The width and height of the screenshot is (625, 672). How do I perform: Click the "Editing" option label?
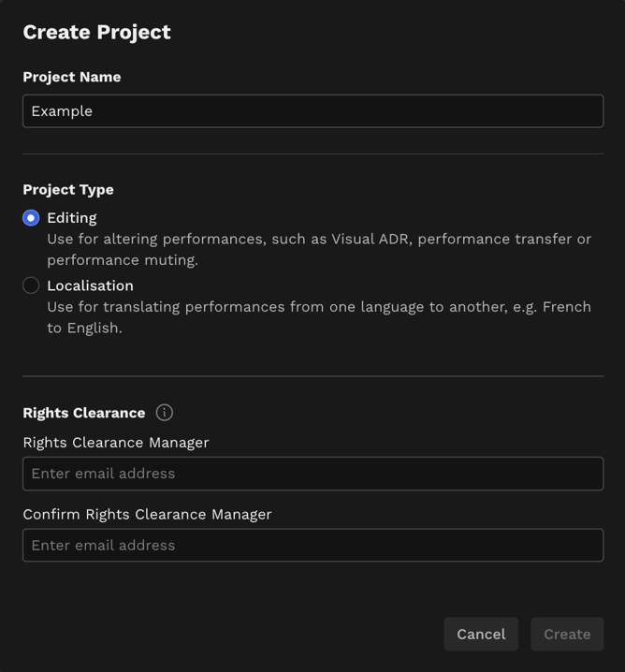click(x=72, y=218)
